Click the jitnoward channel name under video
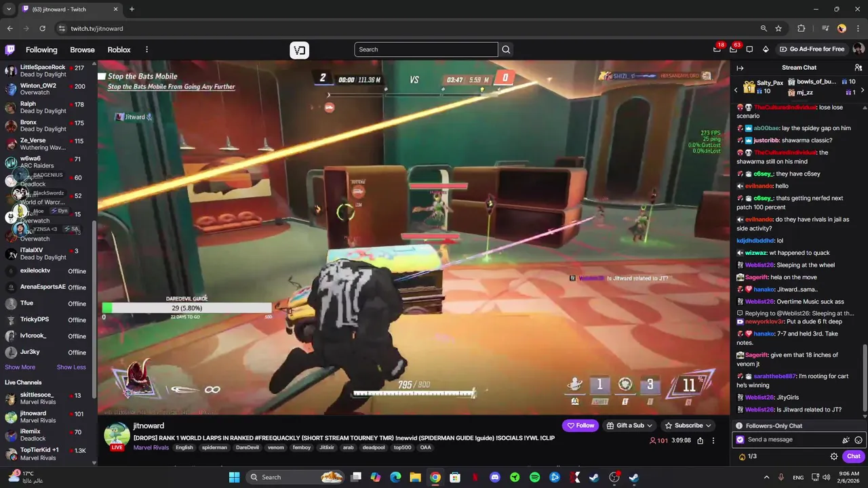The image size is (868, 488). pos(149,426)
